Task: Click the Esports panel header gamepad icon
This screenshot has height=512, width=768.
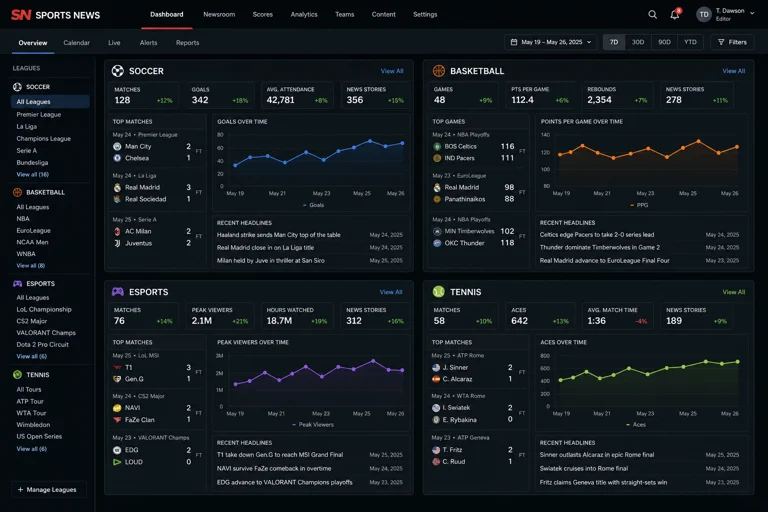Action: coord(118,292)
